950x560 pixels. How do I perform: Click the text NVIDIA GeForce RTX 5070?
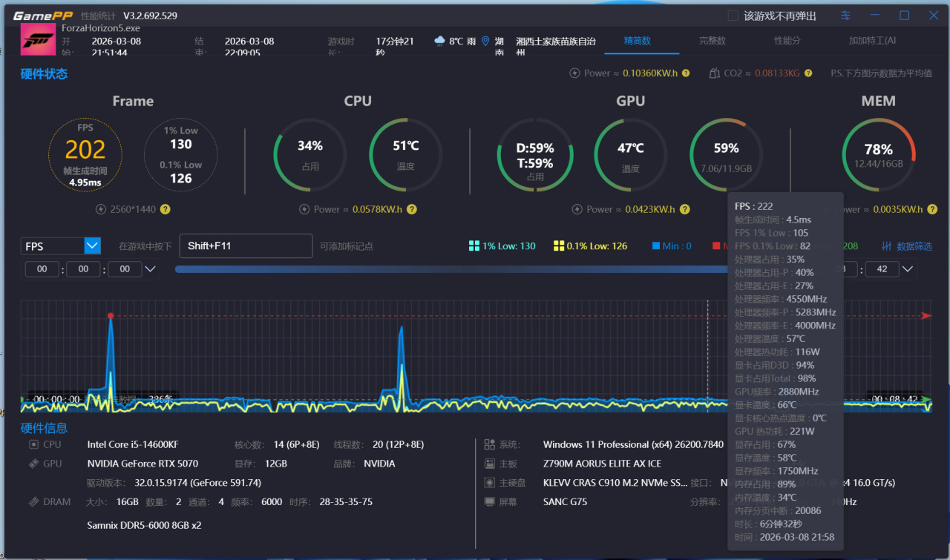pyautogui.click(x=141, y=464)
